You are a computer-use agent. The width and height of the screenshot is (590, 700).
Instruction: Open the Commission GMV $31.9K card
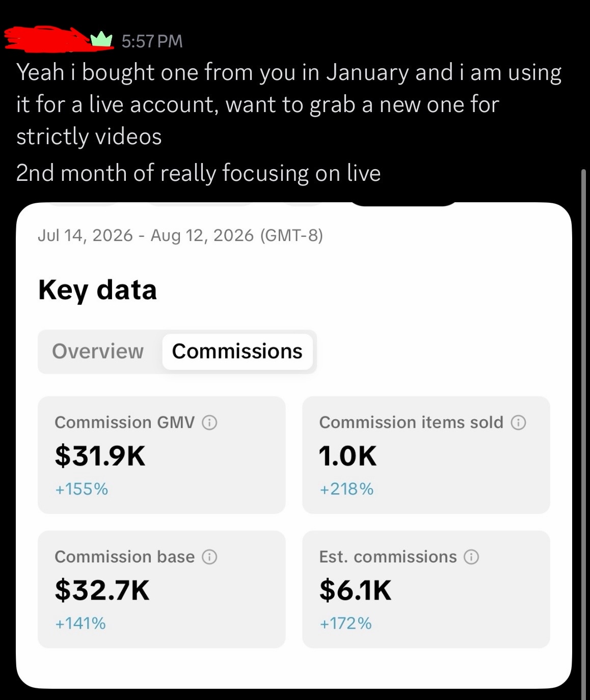[162, 455]
